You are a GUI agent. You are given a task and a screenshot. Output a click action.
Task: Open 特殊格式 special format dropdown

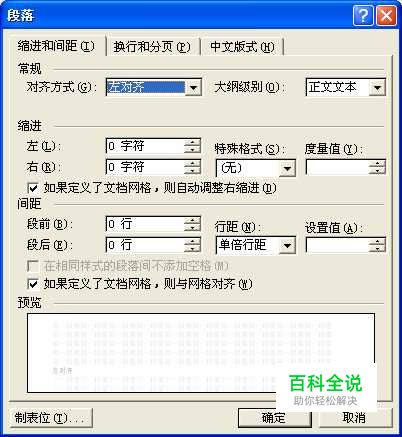(x=287, y=168)
